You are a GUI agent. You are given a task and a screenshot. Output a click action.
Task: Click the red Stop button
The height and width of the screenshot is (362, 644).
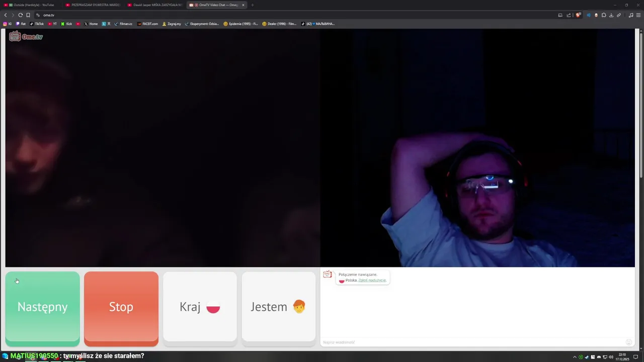(x=121, y=308)
